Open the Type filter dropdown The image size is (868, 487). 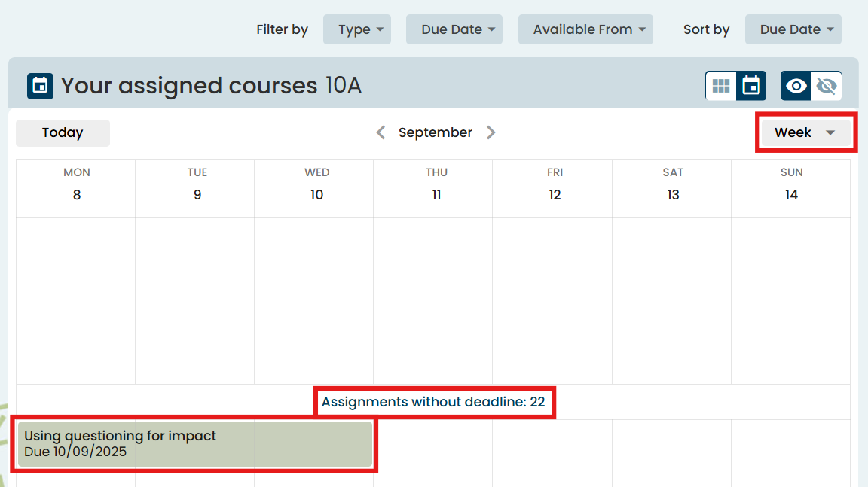(x=356, y=29)
